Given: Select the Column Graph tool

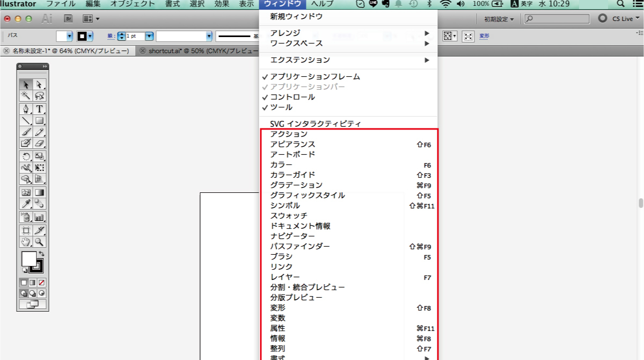Looking at the screenshot, I should (x=40, y=217).
